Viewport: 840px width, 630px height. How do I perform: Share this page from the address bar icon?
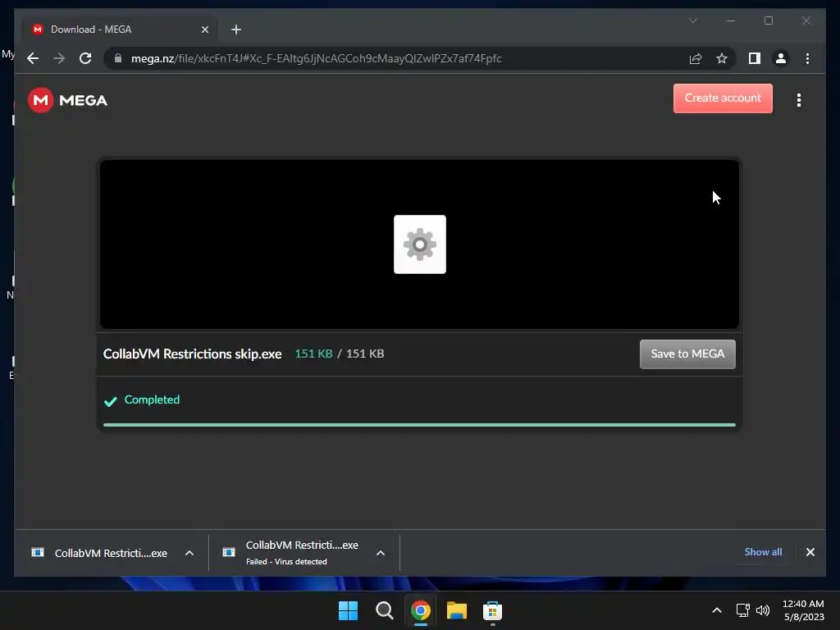696,58
